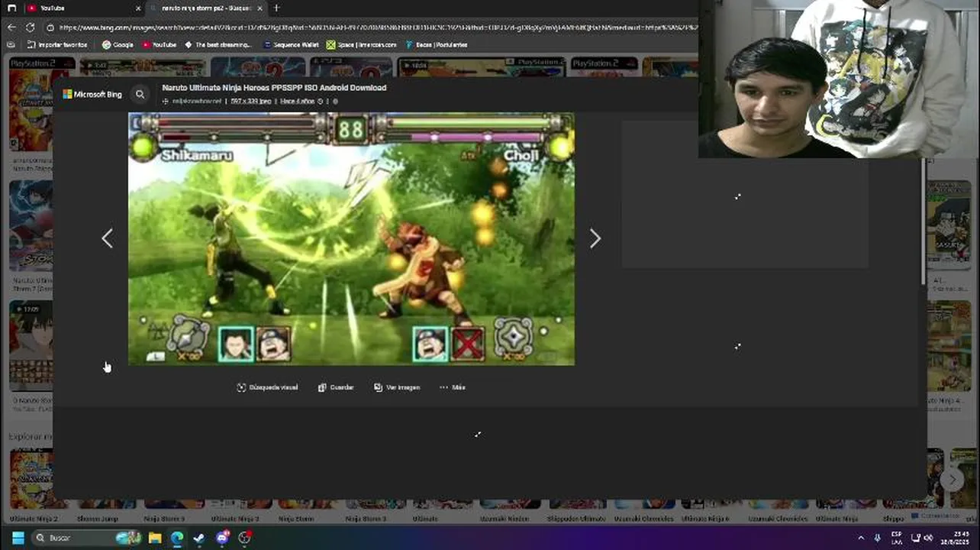Image resolution: width=980 pixels, height=550 pixels.
Task: Close the naruto ninja storm ps2 tab
Action: point(260,8)
